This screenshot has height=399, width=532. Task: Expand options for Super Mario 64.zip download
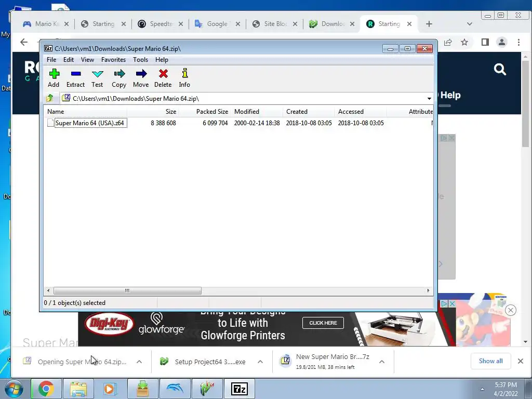(x=139, y=362)
